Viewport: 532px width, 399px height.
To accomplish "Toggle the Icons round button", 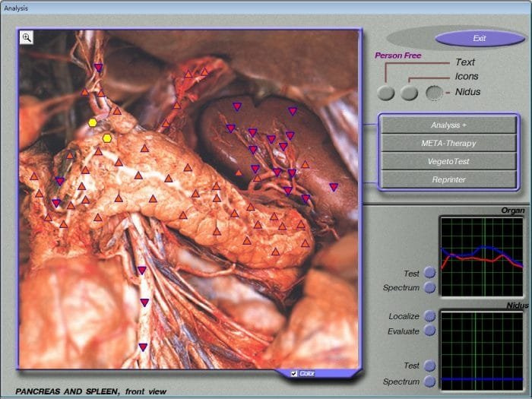I will (x=409, y=93).
